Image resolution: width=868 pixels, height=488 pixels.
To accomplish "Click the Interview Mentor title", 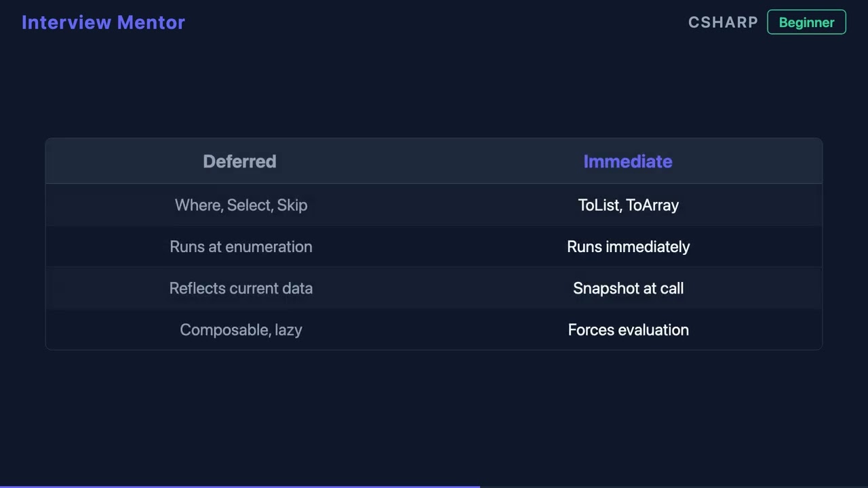I will [x=103, y=22].
